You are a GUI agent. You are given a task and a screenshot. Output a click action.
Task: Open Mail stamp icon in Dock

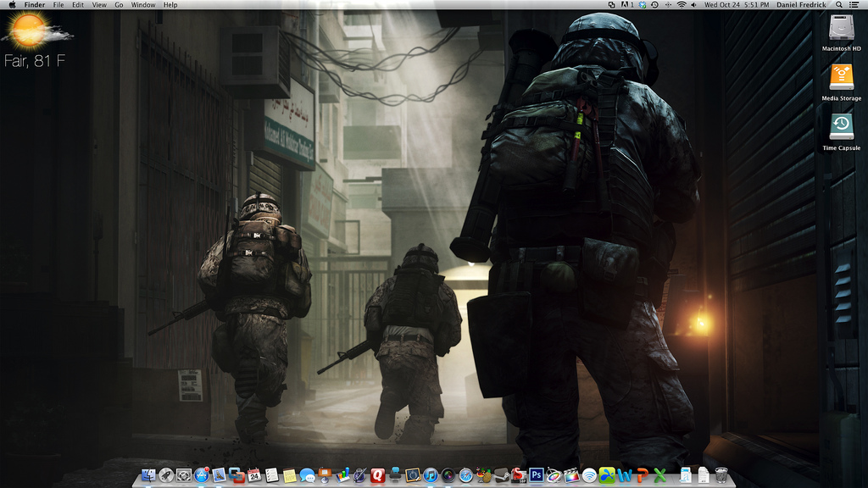pos(220,474)
